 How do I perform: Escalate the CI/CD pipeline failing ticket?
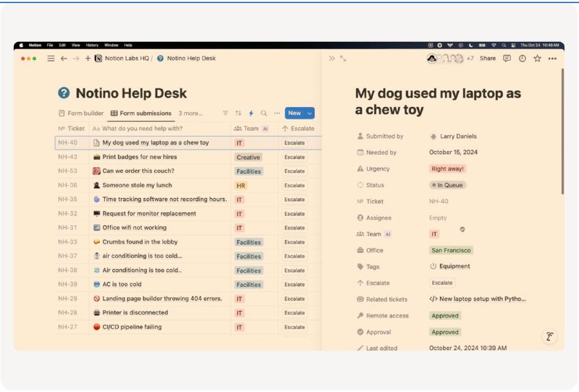point(295,327)
